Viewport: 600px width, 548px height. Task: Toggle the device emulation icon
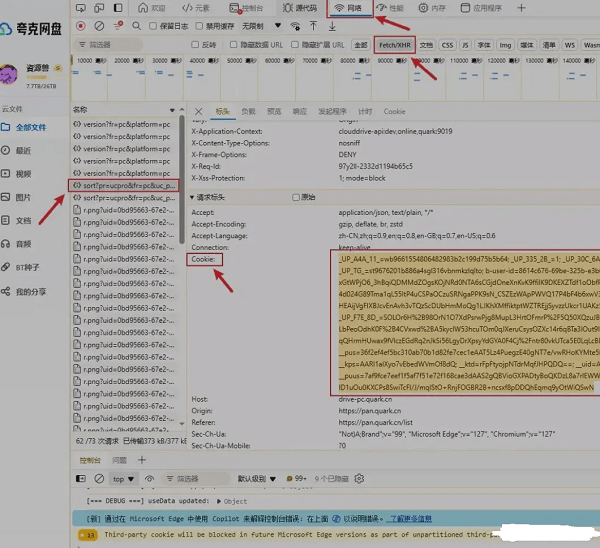click(99, 8)
